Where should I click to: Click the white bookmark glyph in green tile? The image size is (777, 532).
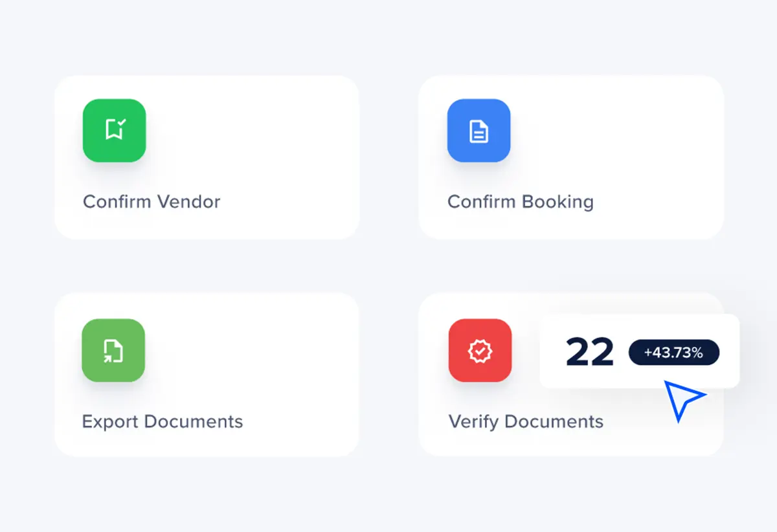[115, 130]
